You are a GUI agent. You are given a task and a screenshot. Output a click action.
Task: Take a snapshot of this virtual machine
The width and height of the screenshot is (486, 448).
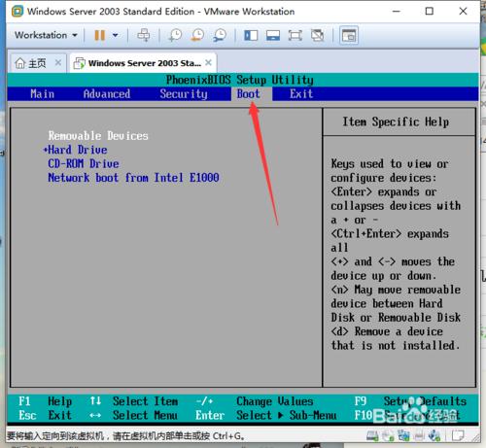coord(175,35)
